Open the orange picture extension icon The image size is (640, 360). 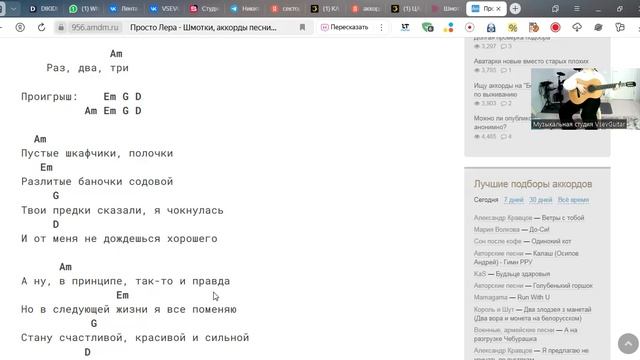point(534,27)
